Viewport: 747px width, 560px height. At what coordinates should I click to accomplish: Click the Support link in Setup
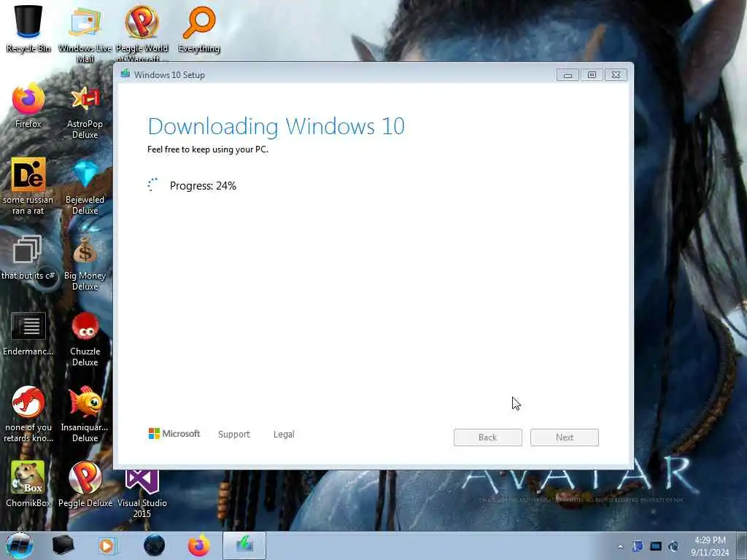point(234,435)
